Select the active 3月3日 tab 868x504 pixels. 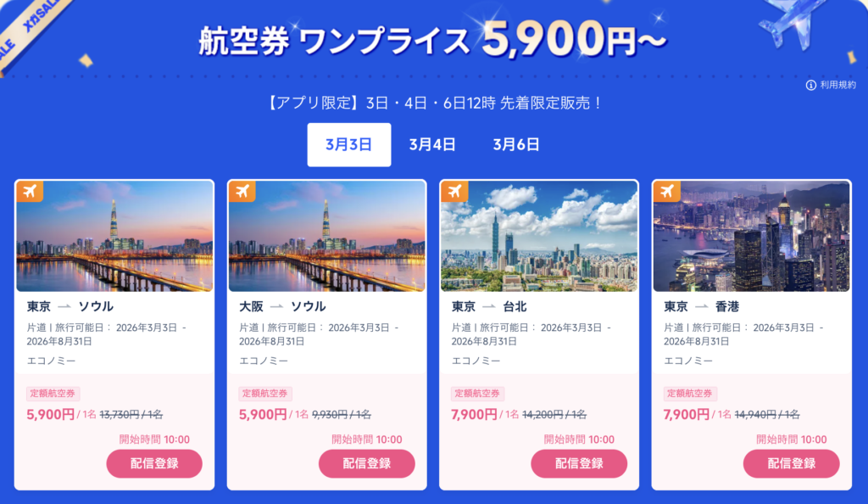coord(348,145)
